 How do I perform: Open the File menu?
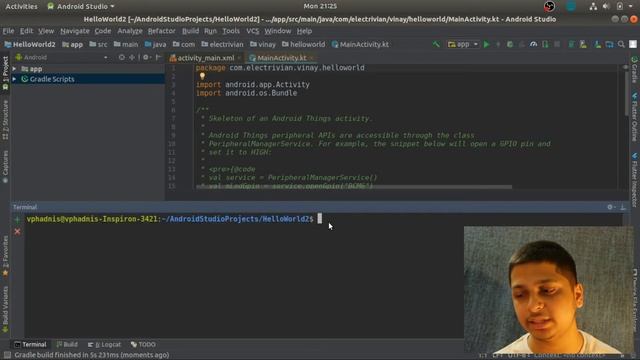click(8, 31)
